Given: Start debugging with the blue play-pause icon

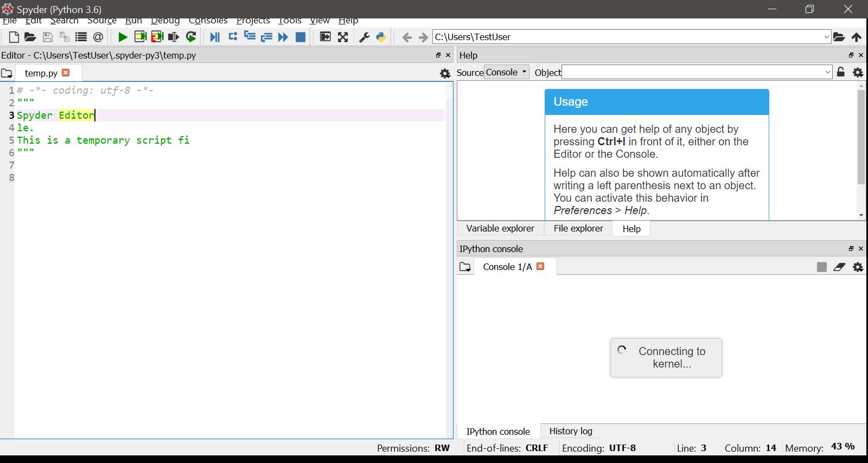Looking at the screenshot, I should click(x=215, y=37).
